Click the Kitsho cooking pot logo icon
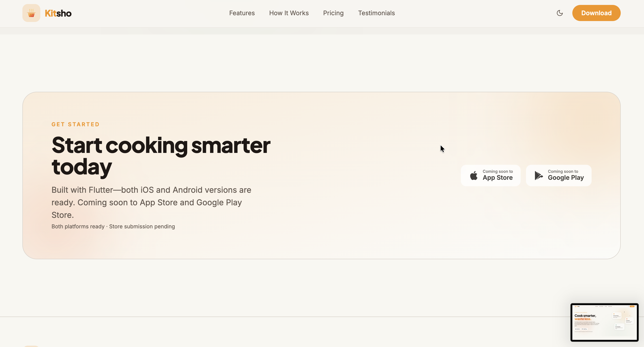Screen dimensions: 644x347 tap(31, 13)
